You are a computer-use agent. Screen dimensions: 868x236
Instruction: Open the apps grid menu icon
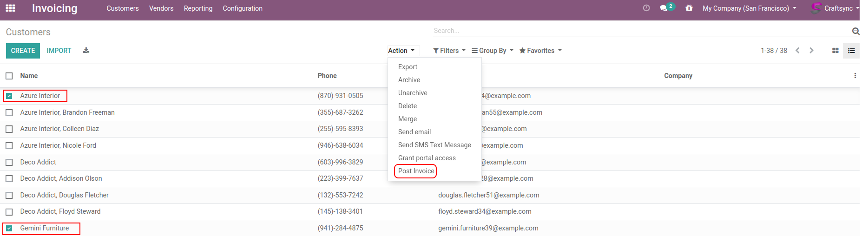10,8
